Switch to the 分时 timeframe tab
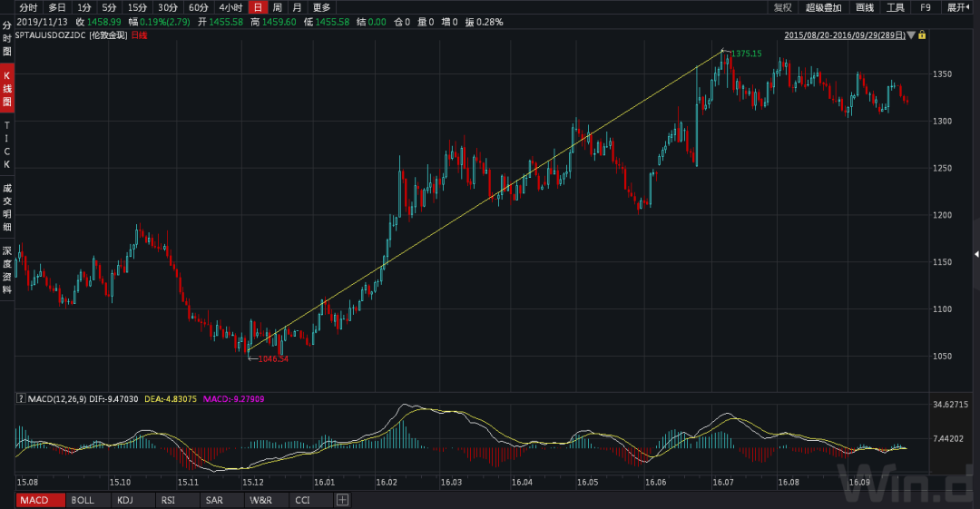Screen dimensions: 980x509 28,7
